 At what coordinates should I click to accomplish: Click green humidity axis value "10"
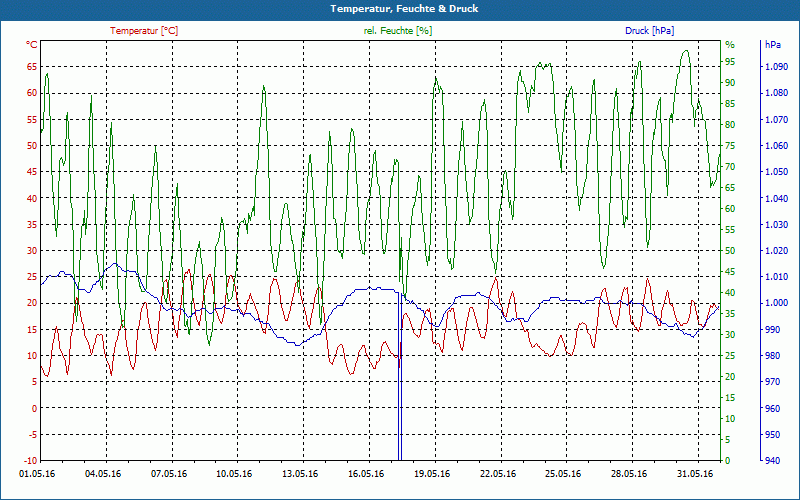[x=730, y=419]
